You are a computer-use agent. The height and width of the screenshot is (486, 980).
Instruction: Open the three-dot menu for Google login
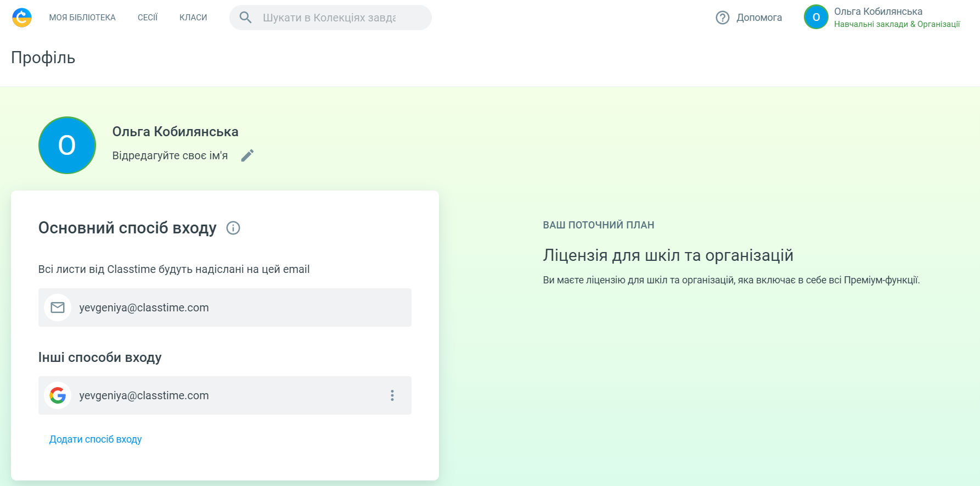[392, 395]
